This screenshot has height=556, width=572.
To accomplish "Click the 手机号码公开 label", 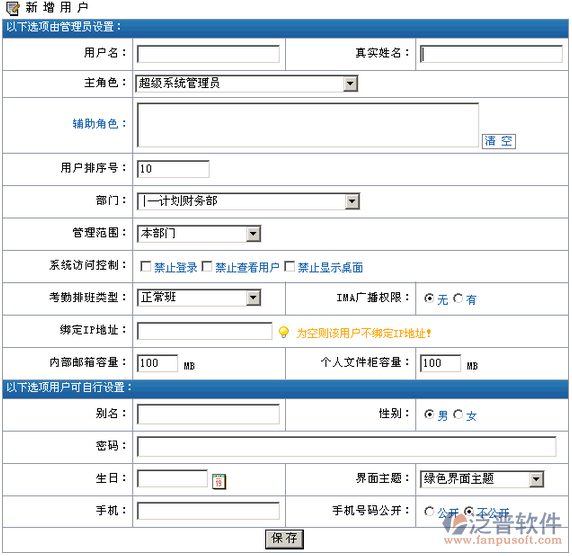I will point(371,510).
